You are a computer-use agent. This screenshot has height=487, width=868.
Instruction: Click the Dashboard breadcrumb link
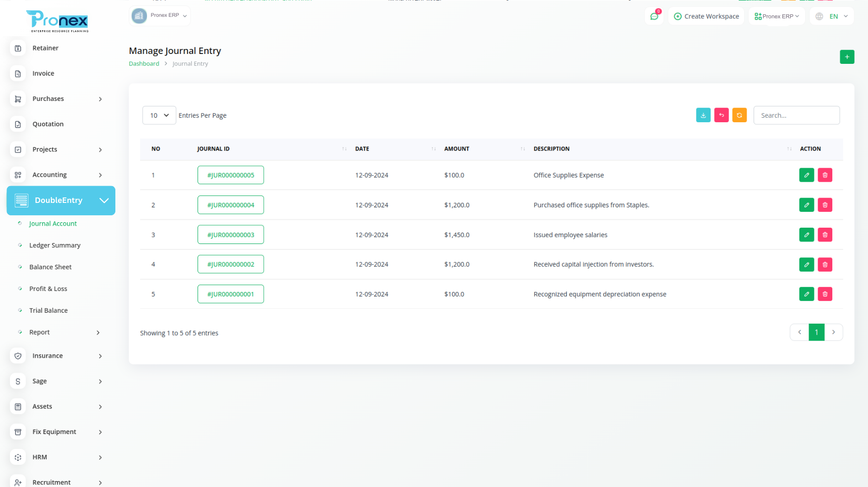pyautogui.click(x=144, y=64)
